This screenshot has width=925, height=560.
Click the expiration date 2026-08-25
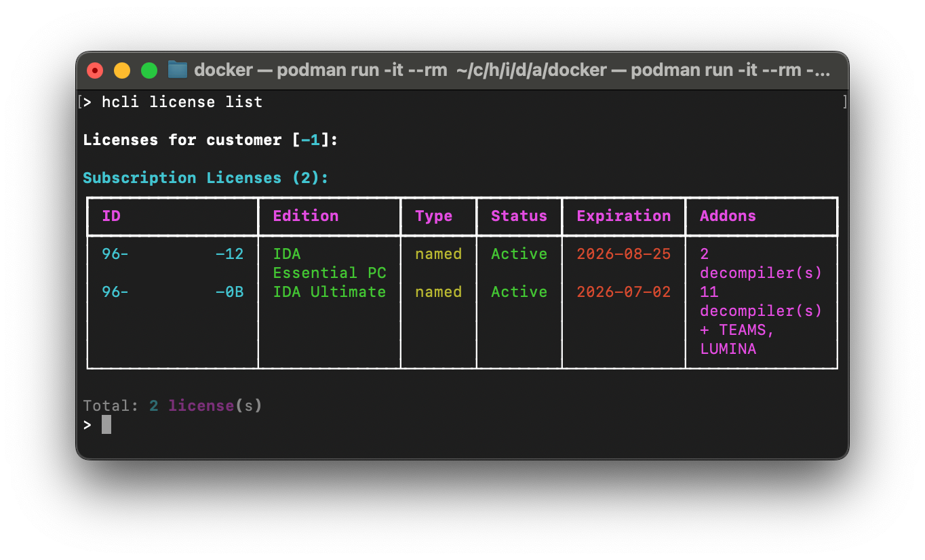pos(623,254)
